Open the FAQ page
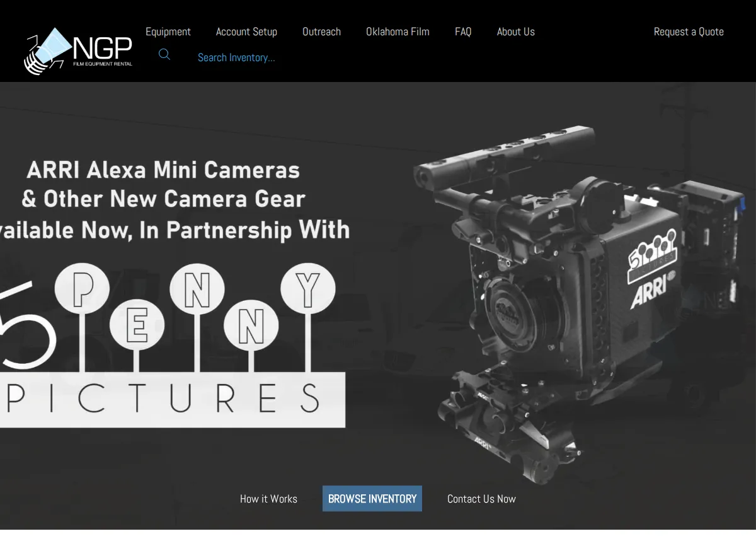Screen dimensions: 756x536 point(463,32)
